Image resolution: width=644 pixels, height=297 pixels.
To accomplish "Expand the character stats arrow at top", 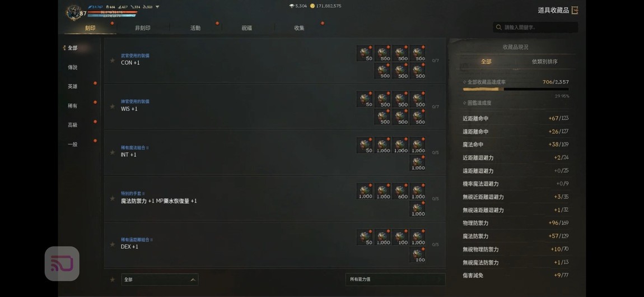I will tap(158, 7).
